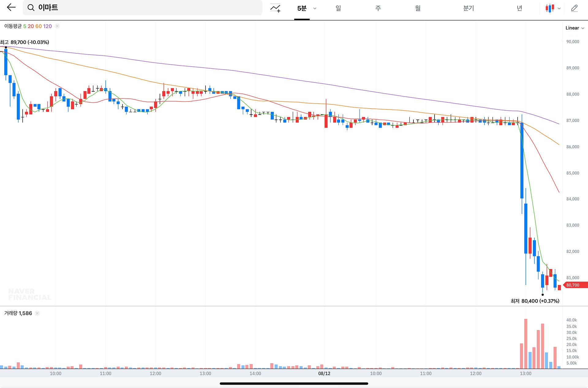Remove the 거래량 volume indicator
588x388 pixels.
[37, 313]
